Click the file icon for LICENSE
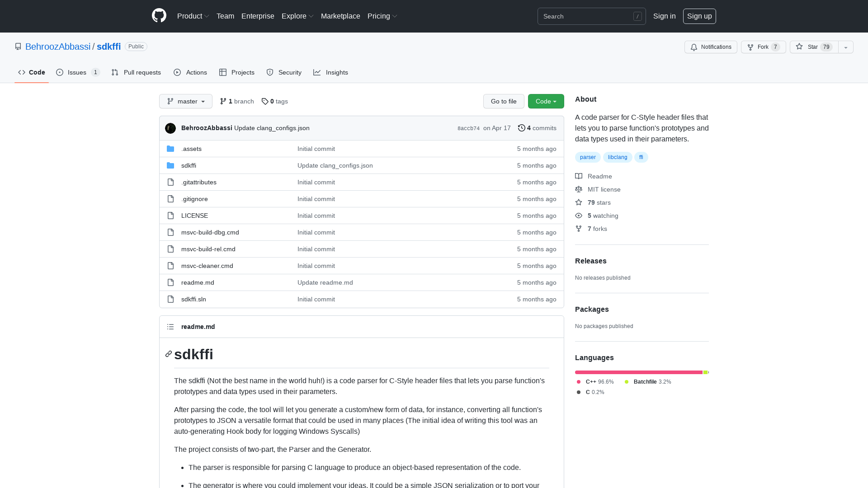Viewport: 868px width, 488px height. (x=170, y=216)
